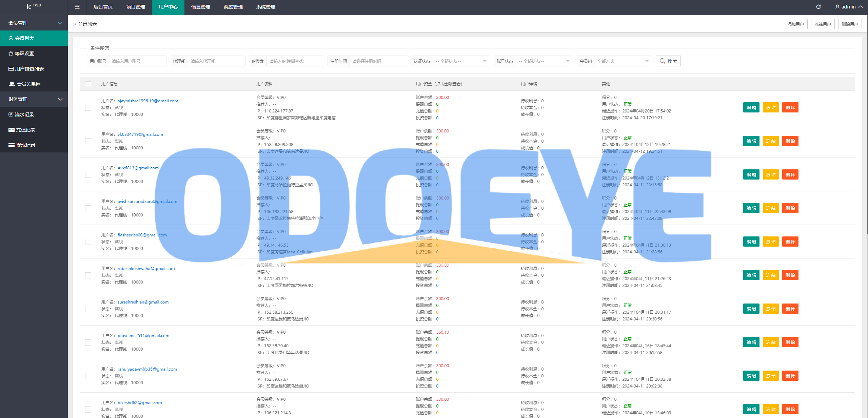Check the row checkbox for vk0334719@gmail.com

coord(88,141)
